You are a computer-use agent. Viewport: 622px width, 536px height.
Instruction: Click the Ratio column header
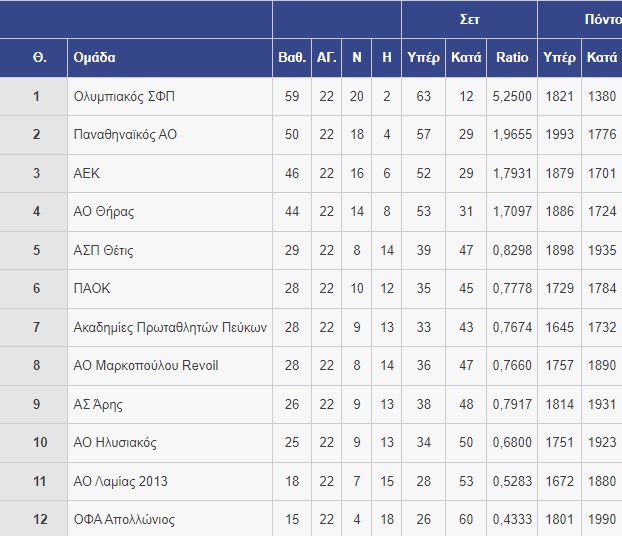click(512, 58)
